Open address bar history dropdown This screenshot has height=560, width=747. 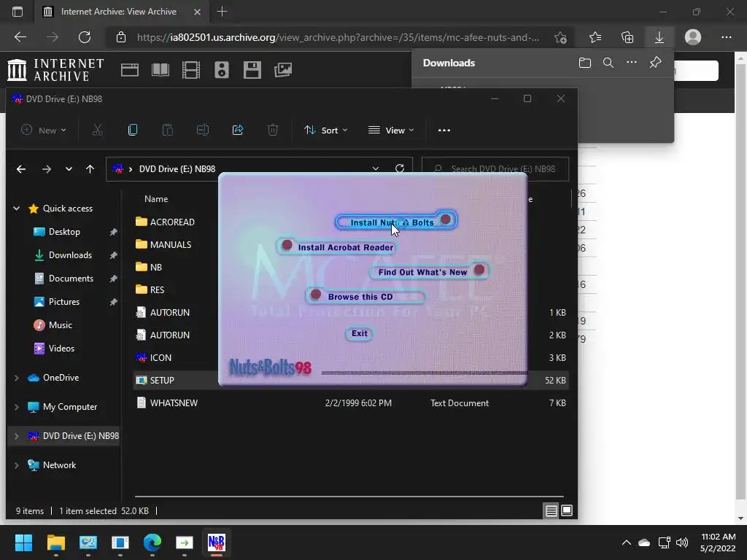coord(376,168)
